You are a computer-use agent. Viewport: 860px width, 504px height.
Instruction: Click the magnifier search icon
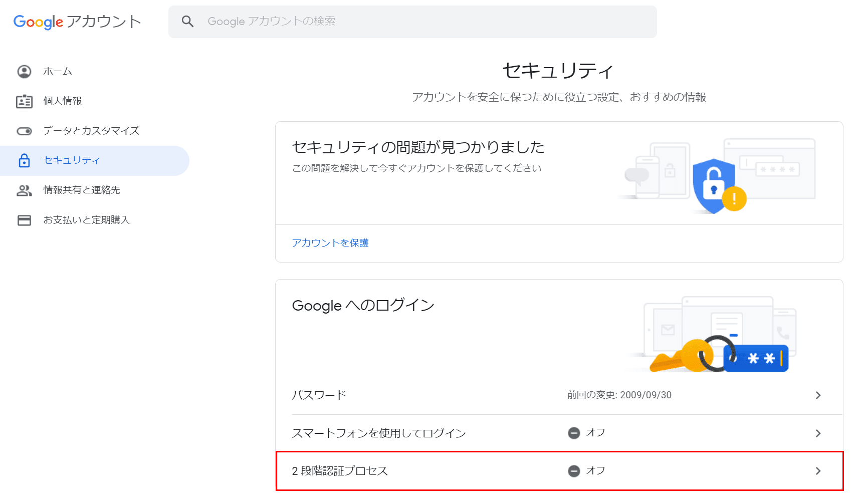coord(187,21)
